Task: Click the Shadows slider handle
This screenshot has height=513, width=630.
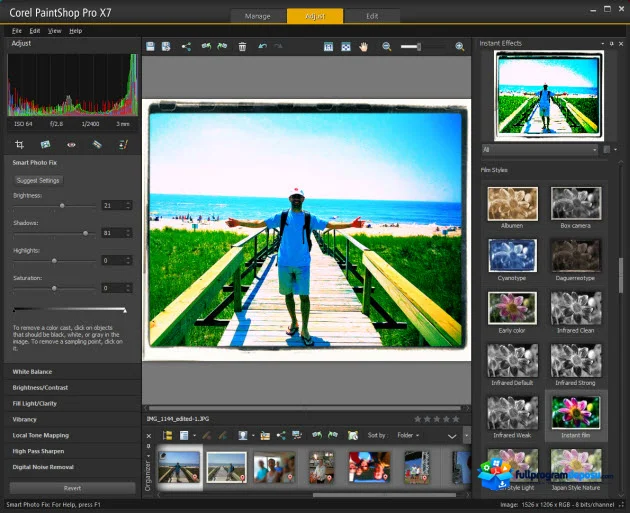Action: click(85, 233)
